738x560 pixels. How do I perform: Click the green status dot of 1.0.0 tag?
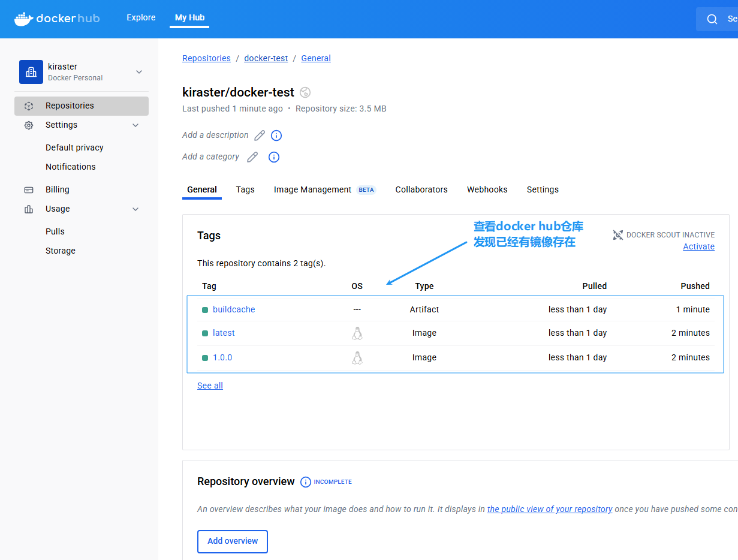point(205,358)
